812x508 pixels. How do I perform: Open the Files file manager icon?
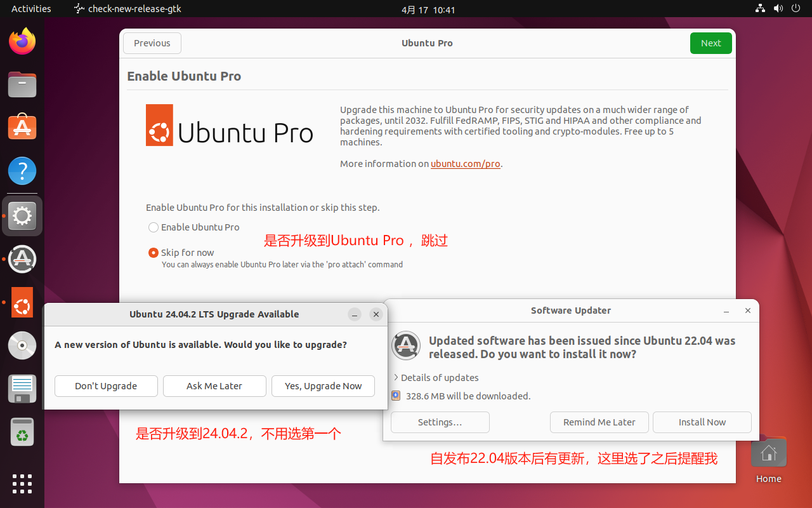tap(22, 84)
